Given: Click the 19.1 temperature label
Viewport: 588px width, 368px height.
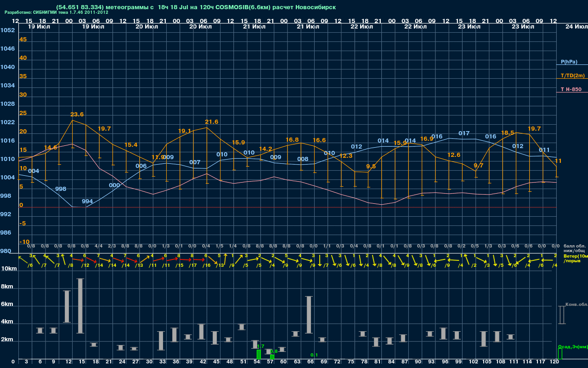Looking at the screenshot, I should coord(184,131).
